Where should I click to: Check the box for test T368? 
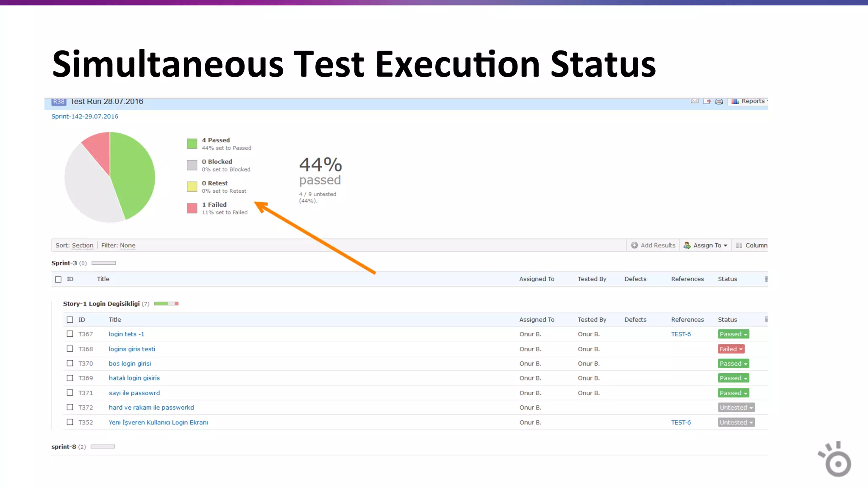coord(70,349)
